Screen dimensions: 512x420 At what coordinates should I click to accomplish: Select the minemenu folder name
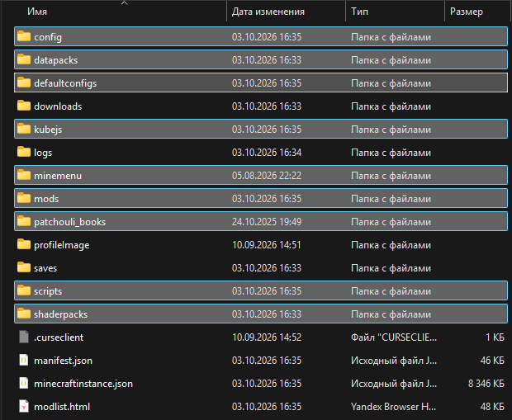pyautogui.click(x=58, y=176)
